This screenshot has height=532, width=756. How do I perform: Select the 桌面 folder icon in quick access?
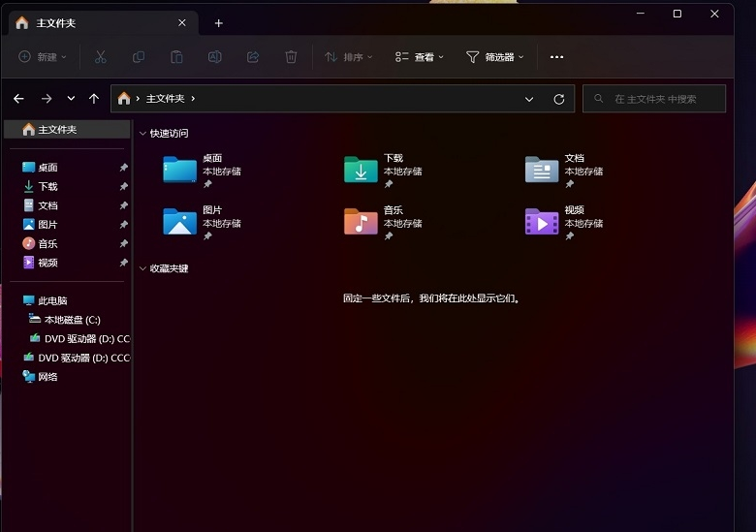tap(179, 170)
